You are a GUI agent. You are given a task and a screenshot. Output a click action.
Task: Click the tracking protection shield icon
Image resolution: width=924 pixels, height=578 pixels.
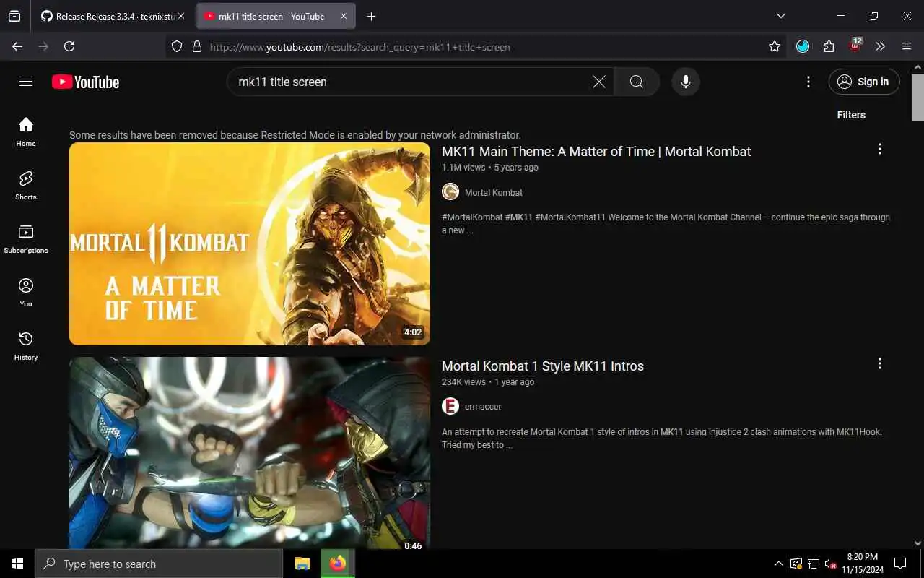(x=177, y=47)
